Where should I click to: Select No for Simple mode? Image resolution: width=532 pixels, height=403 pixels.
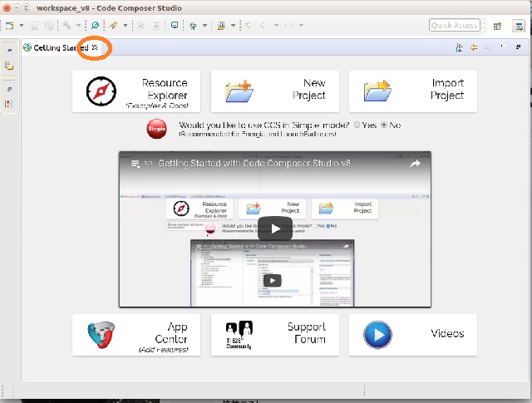384,125
